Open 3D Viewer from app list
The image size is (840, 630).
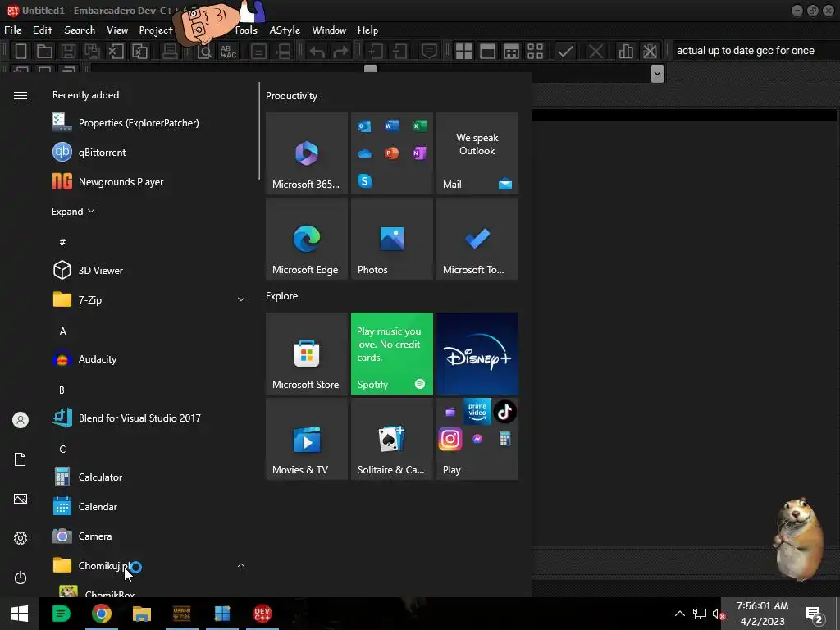click(150, 271)
